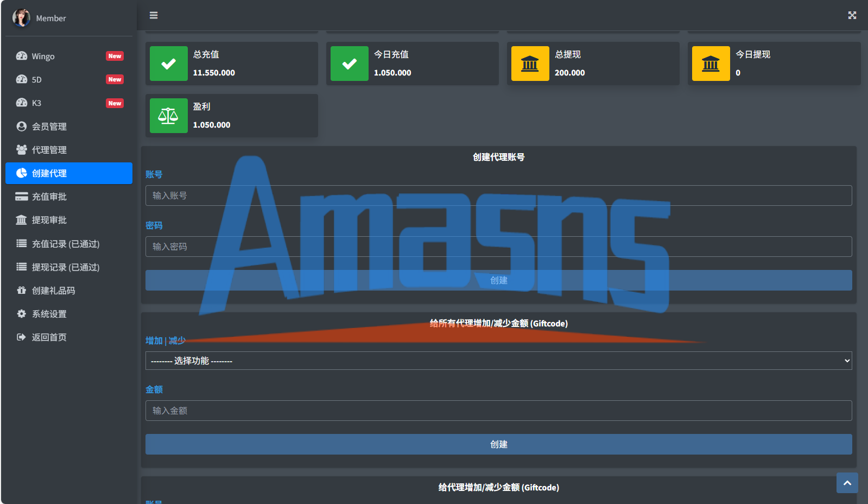Click the Member avatar picture
Screen dimensions: 868x504
(x=21, y=18)
